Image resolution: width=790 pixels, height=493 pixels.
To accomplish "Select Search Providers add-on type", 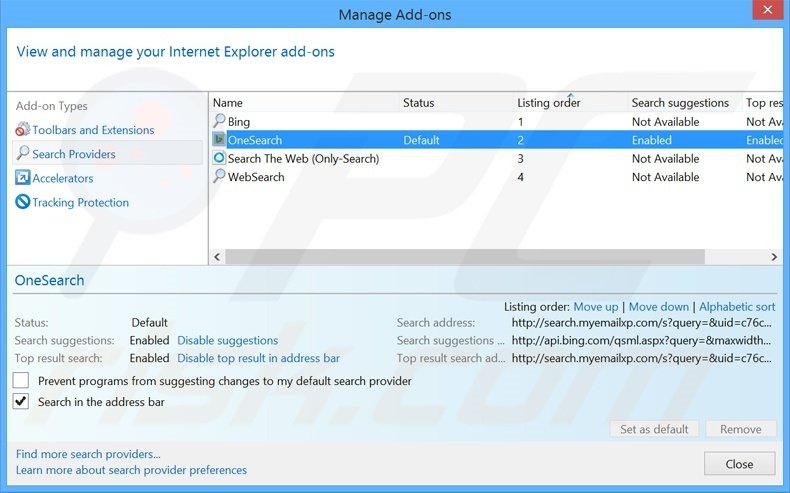I will [x=107, y=154].
